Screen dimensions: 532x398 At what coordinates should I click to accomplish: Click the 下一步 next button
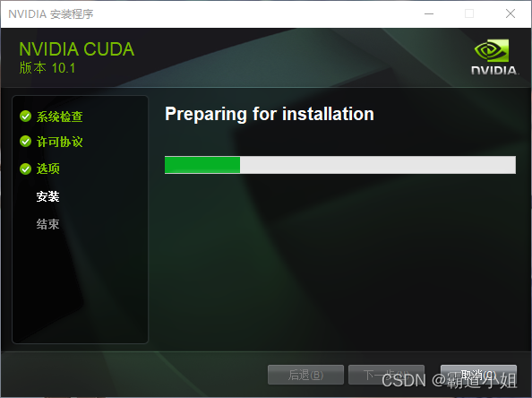click(386, 375)
